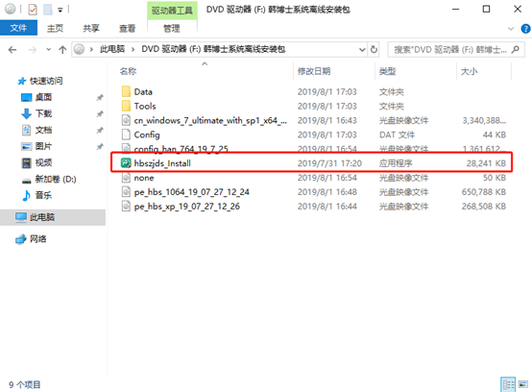Click the pin icon next to 桌面
This screenshot has height=392, width=532.
(100, 98)
